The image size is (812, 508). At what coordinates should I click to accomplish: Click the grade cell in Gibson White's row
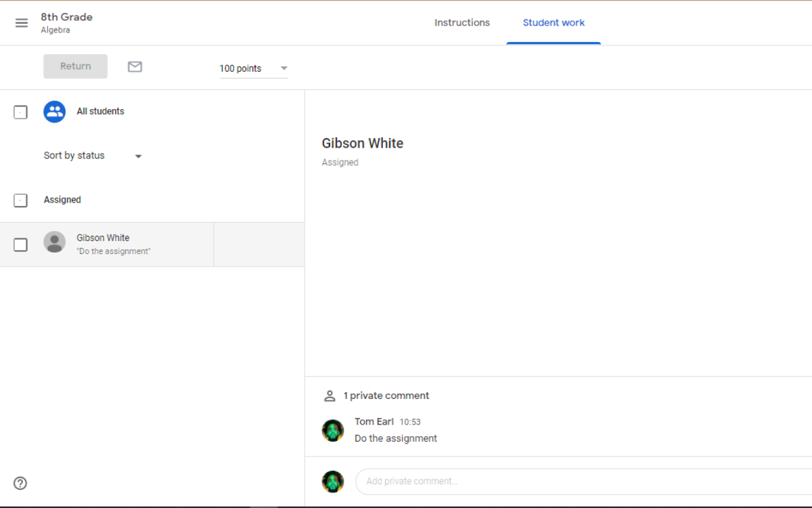coord(258,245)
